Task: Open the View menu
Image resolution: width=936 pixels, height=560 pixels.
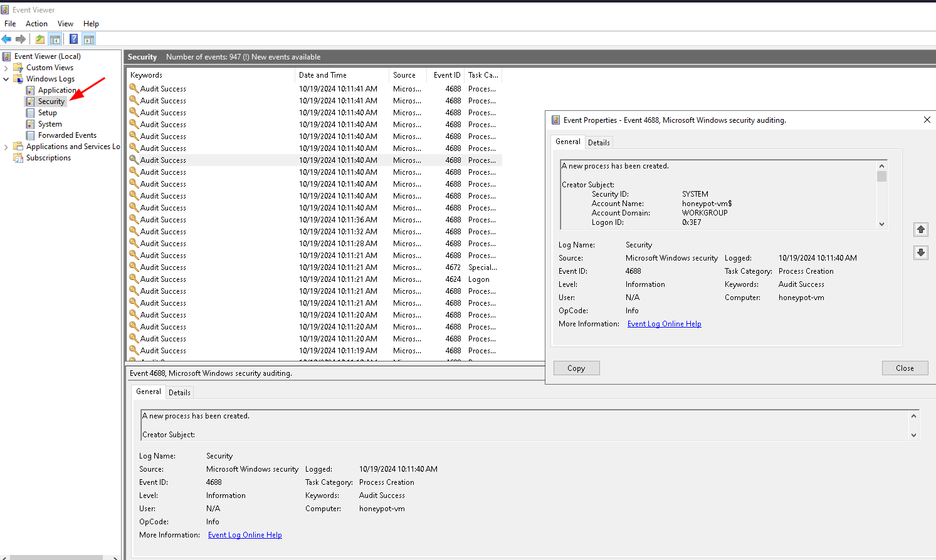Action: coord(65,24)
